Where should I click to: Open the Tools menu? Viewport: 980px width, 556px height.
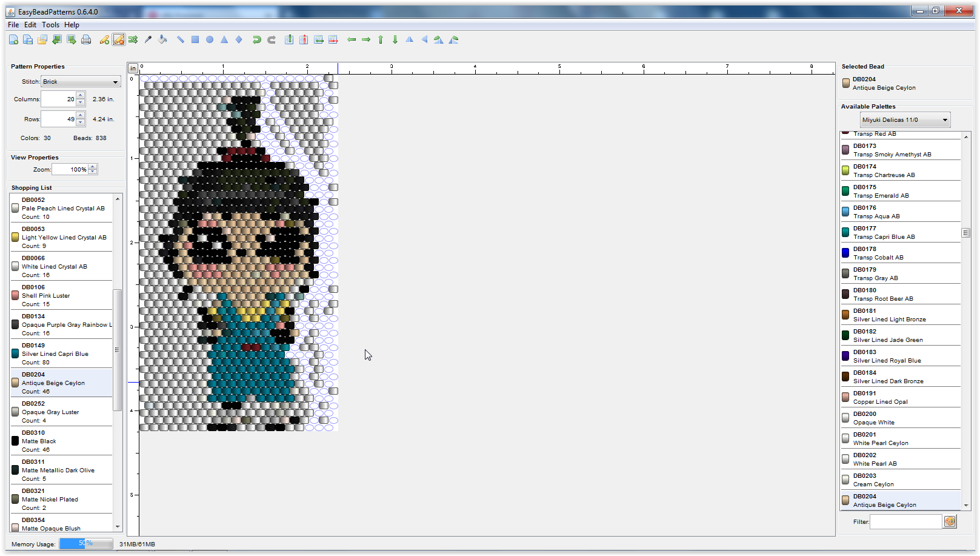pos(50,25)
